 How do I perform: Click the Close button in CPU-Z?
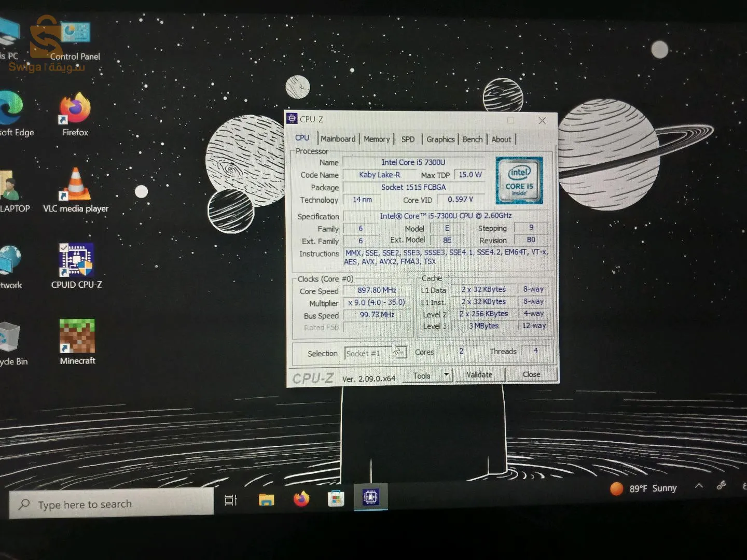pyautogui.click(x=531, y=374)
